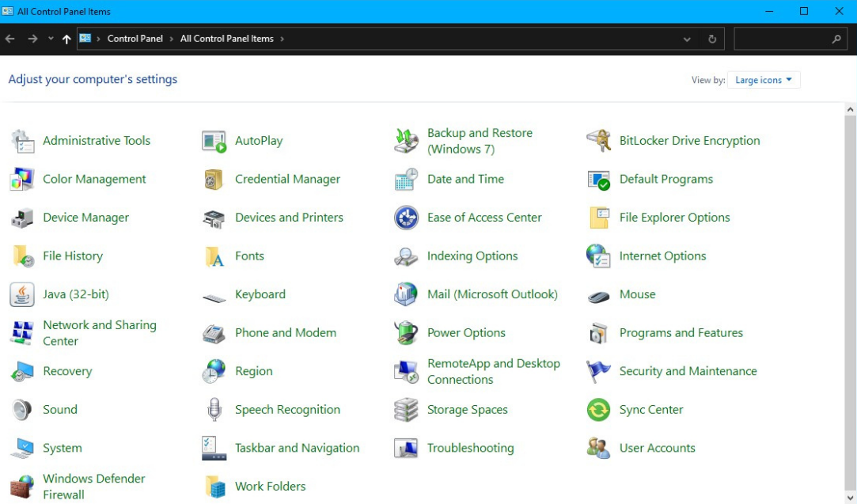857x504 pixels.
Task: Open the Default Programs icon
Action: click(x=598, y=180)
